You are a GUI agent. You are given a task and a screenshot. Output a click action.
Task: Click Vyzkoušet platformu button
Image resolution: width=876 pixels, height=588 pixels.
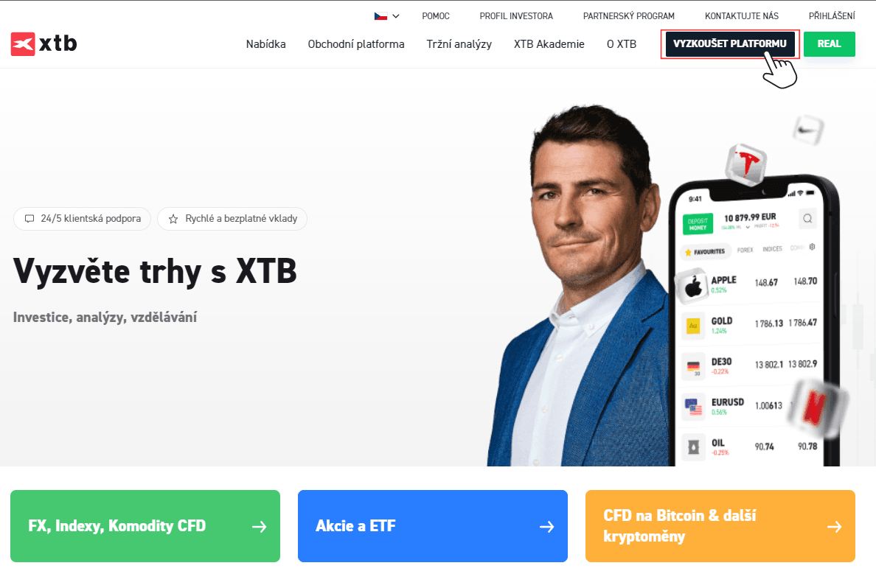(x=729, y=43)
